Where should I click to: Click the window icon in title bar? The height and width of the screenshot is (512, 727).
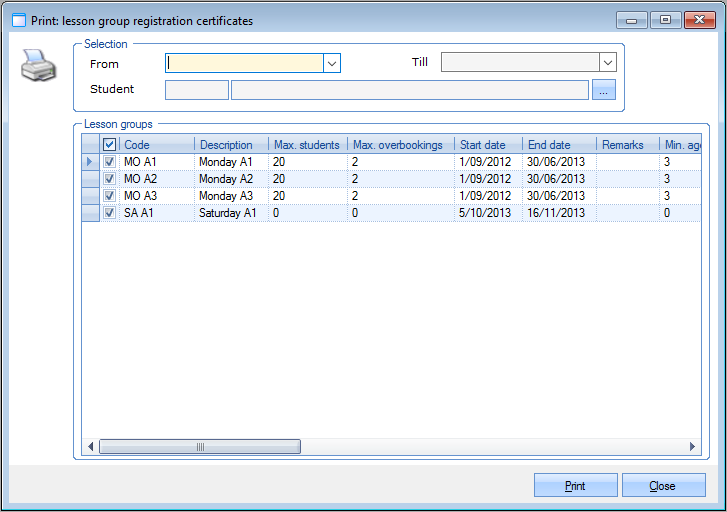(x=18, y=20)
